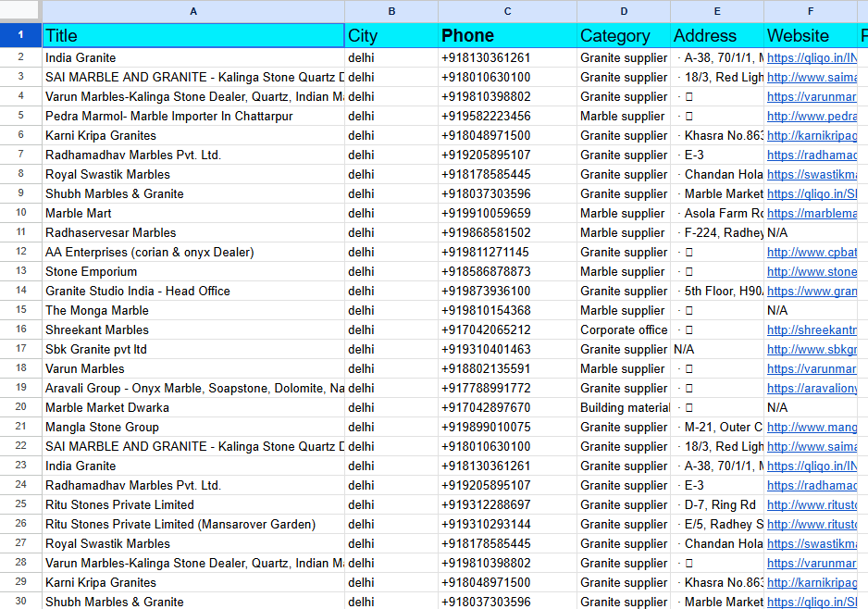
Task: Click the Address header cell
Action: click(717, 35)
